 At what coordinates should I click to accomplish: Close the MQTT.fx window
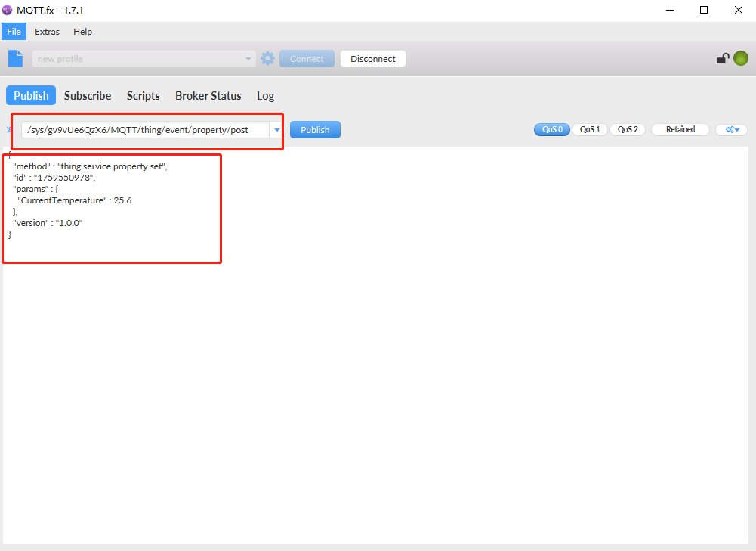738,10
